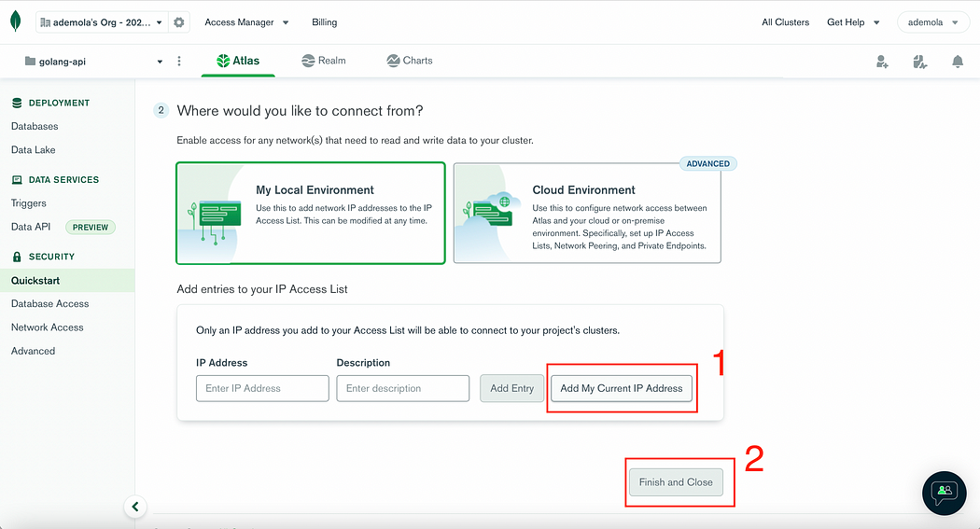This screenshot has height=529, width=980.
Task: Switch to the Realm tab
Action: [324, 61]
